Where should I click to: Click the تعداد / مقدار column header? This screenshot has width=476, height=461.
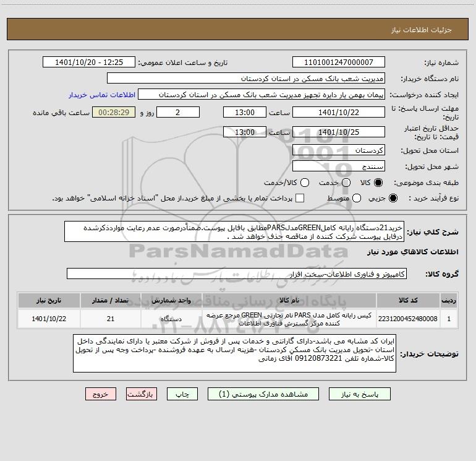click(x=111, y=300)
